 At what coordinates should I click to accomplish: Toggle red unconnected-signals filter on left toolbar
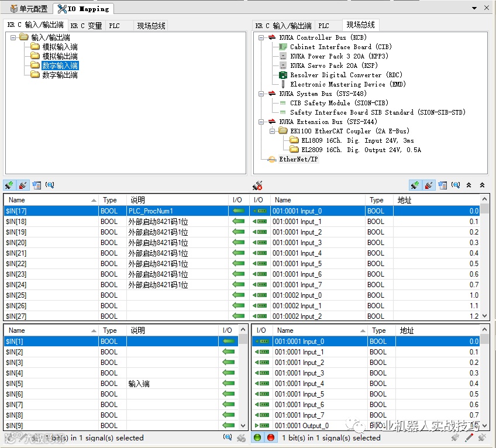point(22,185)
